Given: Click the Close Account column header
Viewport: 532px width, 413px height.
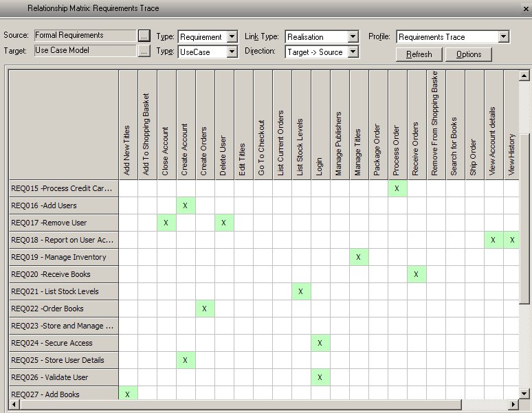Looking at the screenshot, I should click(x=166, y=125).
